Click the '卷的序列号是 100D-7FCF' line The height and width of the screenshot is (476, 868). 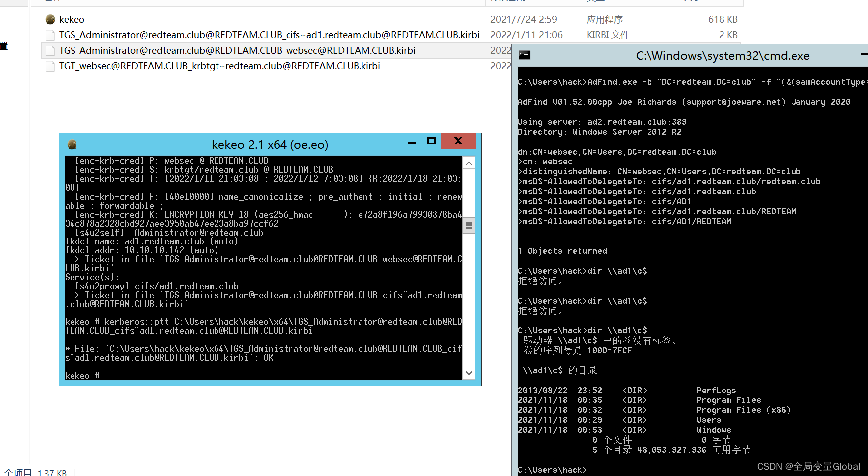click(578, 350)
